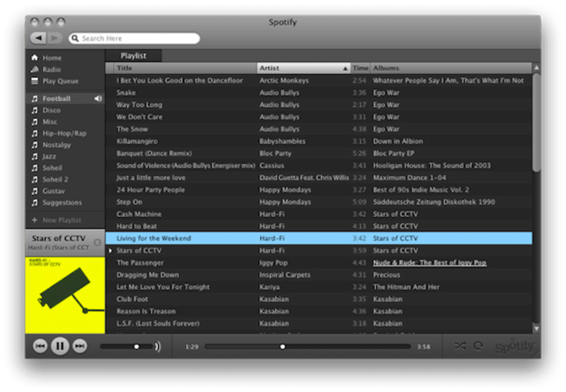This screenshot has width=566, height=392.
Task: Select the track Club Foot
Action: coord(318,299)
